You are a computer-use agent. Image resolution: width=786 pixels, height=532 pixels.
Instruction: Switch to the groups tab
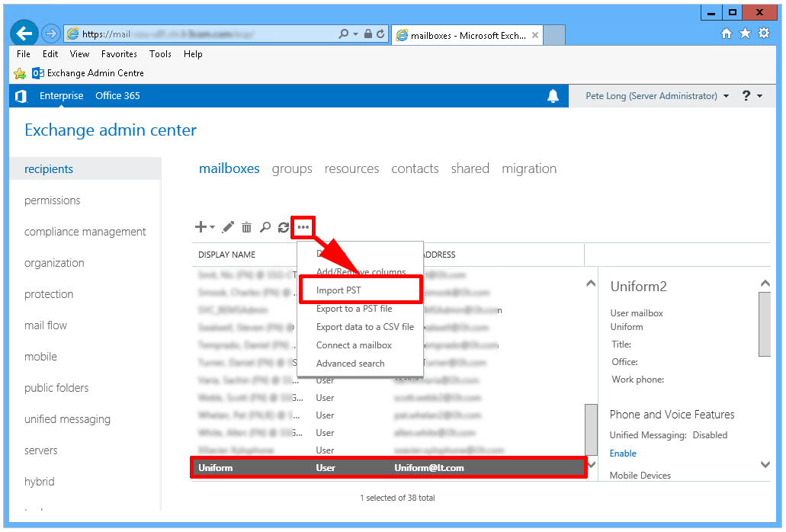[x=292, y=168]
